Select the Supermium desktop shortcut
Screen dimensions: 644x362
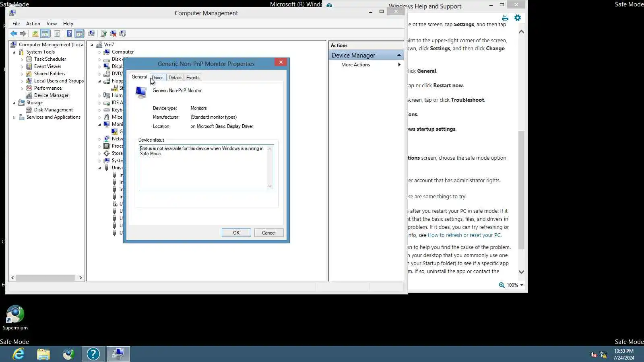[15, 318]
